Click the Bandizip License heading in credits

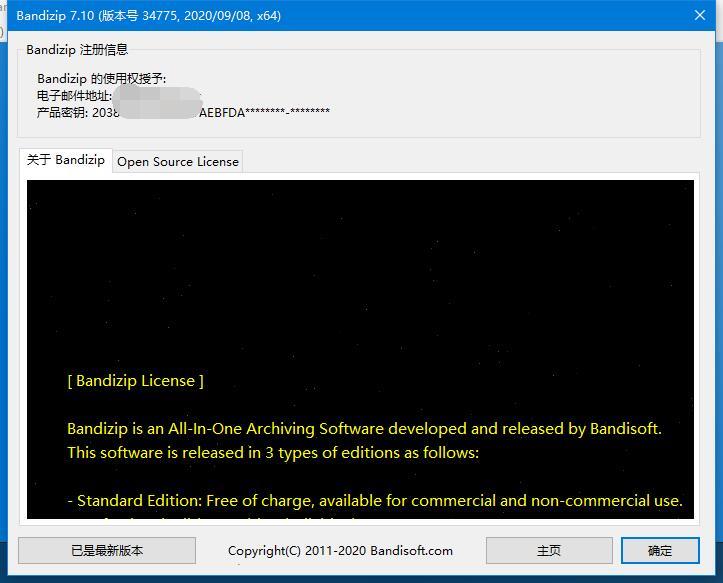[136, 381]
